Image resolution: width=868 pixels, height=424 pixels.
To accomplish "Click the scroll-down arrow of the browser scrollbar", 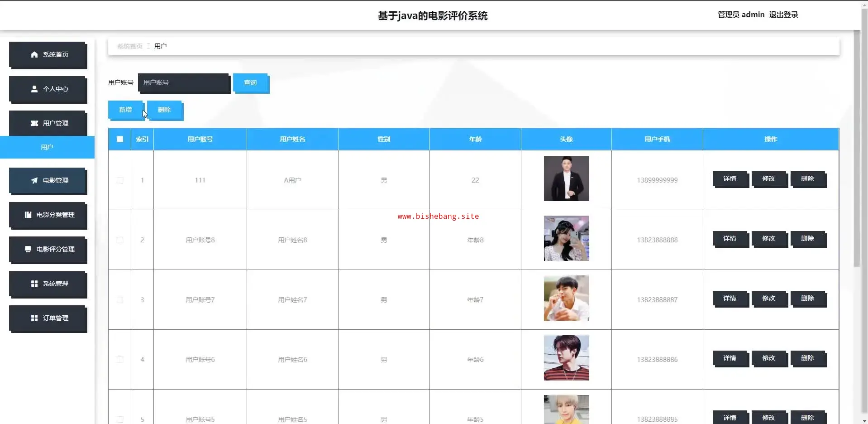I will [864, 421].
